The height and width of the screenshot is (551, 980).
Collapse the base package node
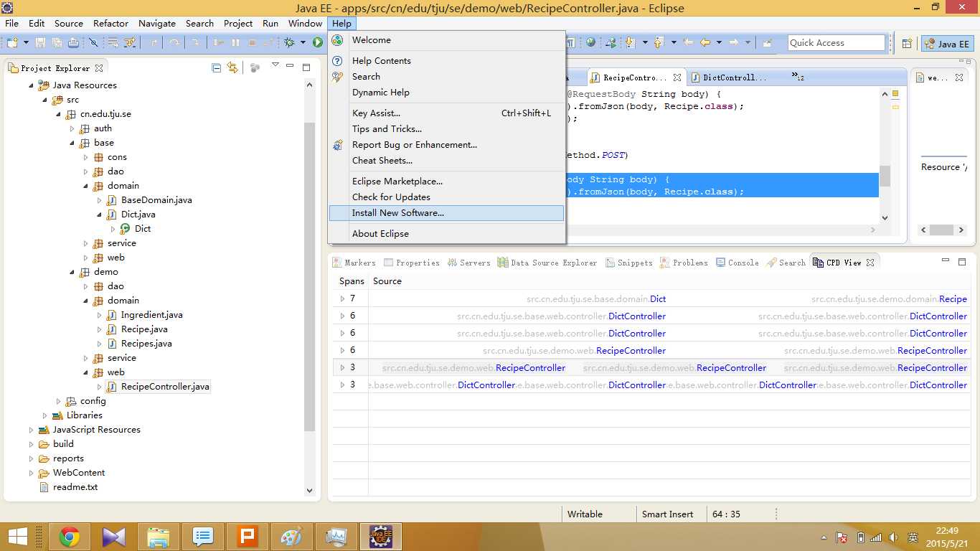72,143
